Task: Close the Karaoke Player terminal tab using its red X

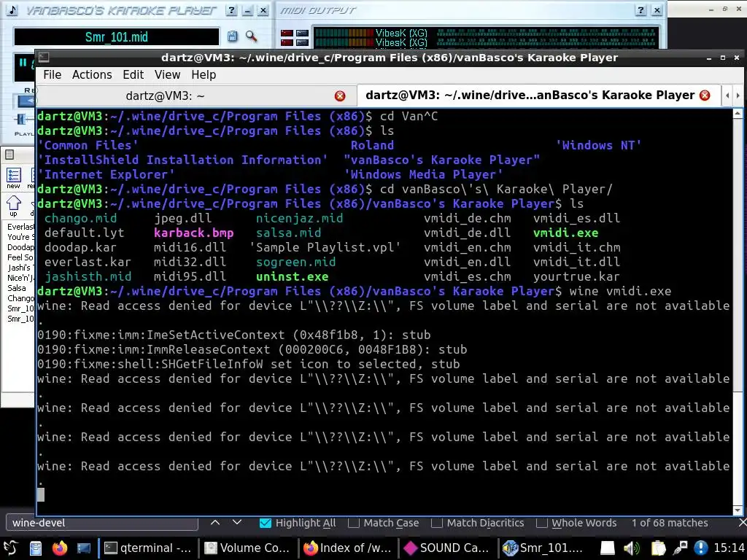Action: pos(705,96)
